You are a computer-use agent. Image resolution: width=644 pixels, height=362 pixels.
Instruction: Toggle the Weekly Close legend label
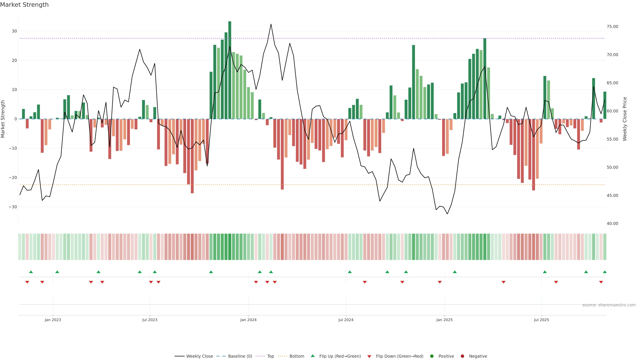(200, 356)
